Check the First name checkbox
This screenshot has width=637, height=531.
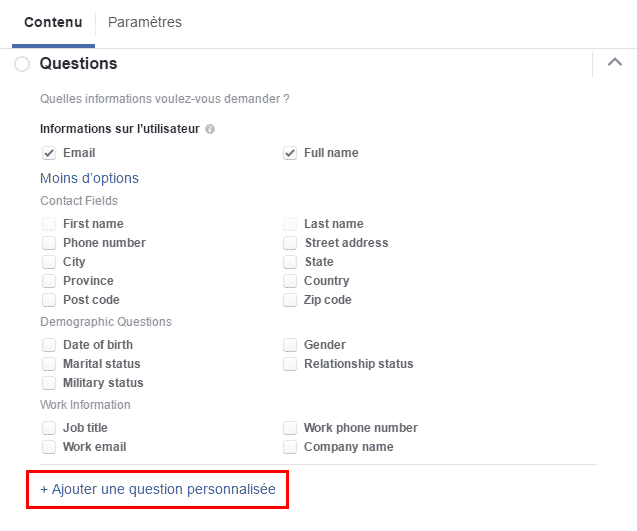pyautogui.click(x=49, y=224)
